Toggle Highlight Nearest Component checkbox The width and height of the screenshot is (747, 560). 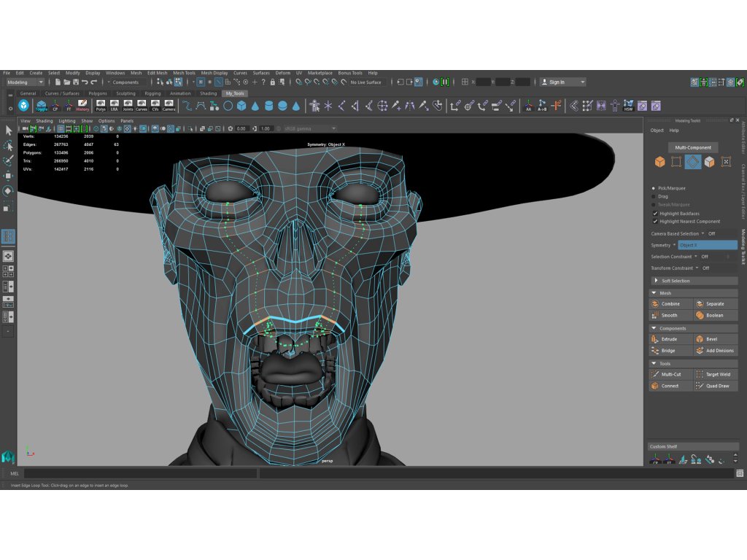[x=655, y=221]
